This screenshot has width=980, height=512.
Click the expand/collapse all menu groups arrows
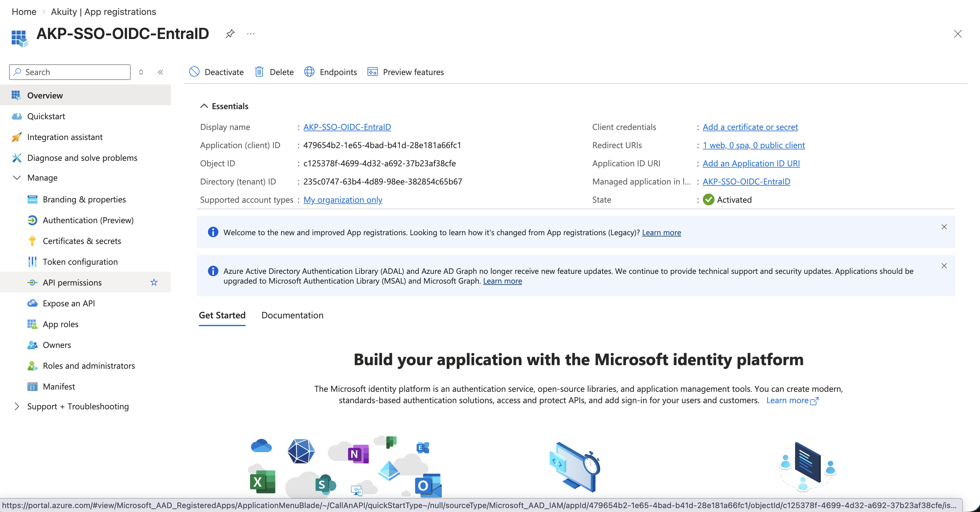pyautogui.click(x=141, y=72)
